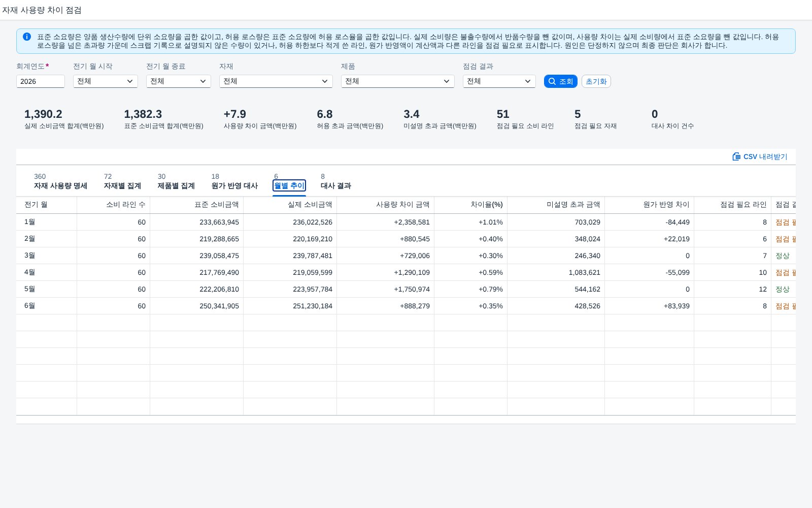Select the 월별 추이 tab

(x=289, y=186)
